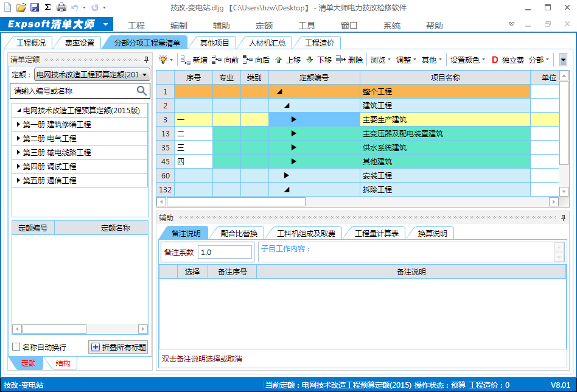The image size is (577, 392).
Task: Expand the 第四册 调试工程 tree node
Action: click(18, 166)
